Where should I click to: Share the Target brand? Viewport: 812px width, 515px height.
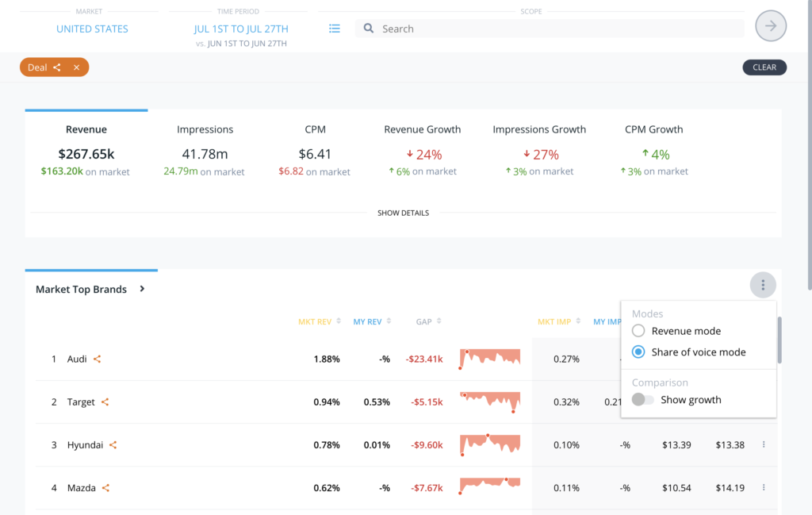pyautogui.click(x=105, y=402)
